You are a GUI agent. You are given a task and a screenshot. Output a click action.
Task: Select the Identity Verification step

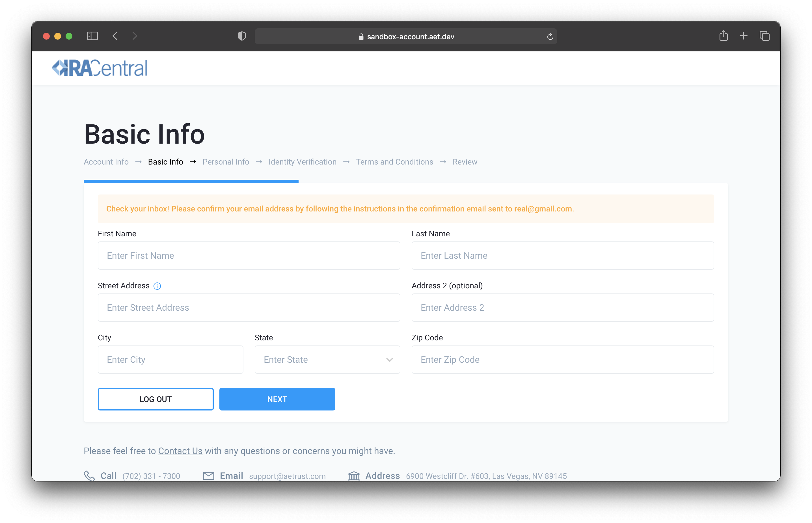click(x=302, y=162)
